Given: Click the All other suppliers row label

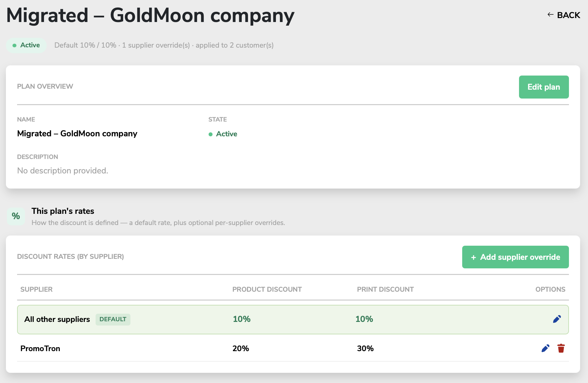Looking at the screenshot, I should 57,319.
